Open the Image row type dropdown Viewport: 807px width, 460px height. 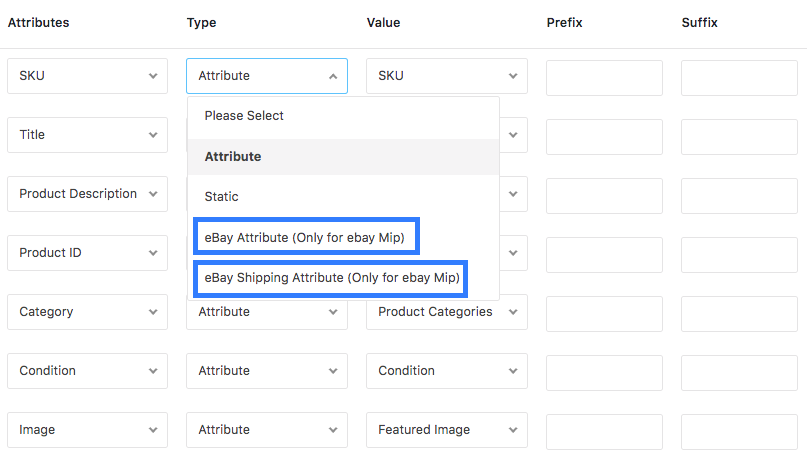pos(267,430)
